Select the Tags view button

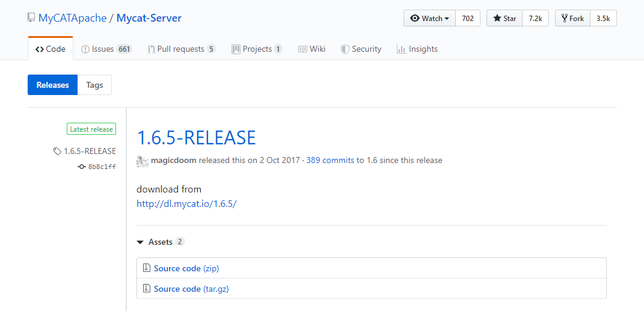pos(94,85)
